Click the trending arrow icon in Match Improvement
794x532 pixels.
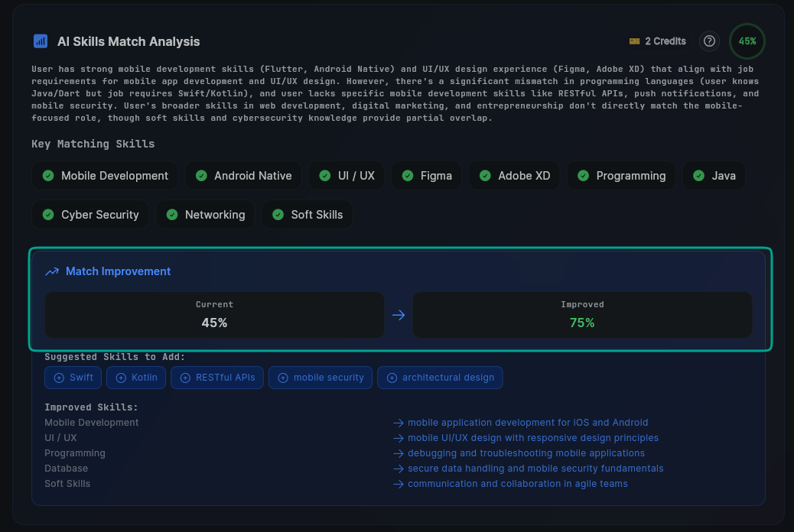(x=51, y=271)
